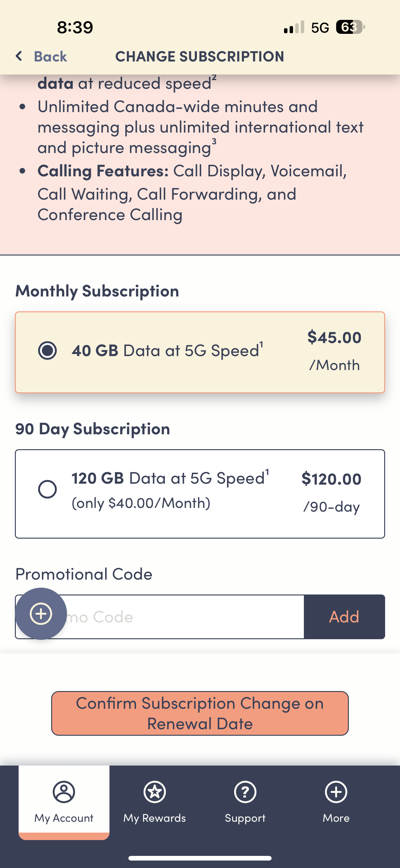Select the 40 GB monthly plan radio button

pos(47,351)
